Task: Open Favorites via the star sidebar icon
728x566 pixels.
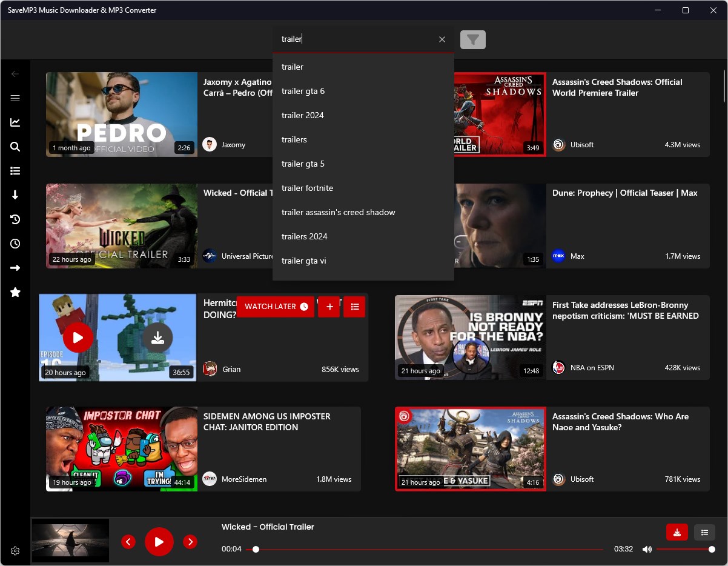Action: click(15, 292)
